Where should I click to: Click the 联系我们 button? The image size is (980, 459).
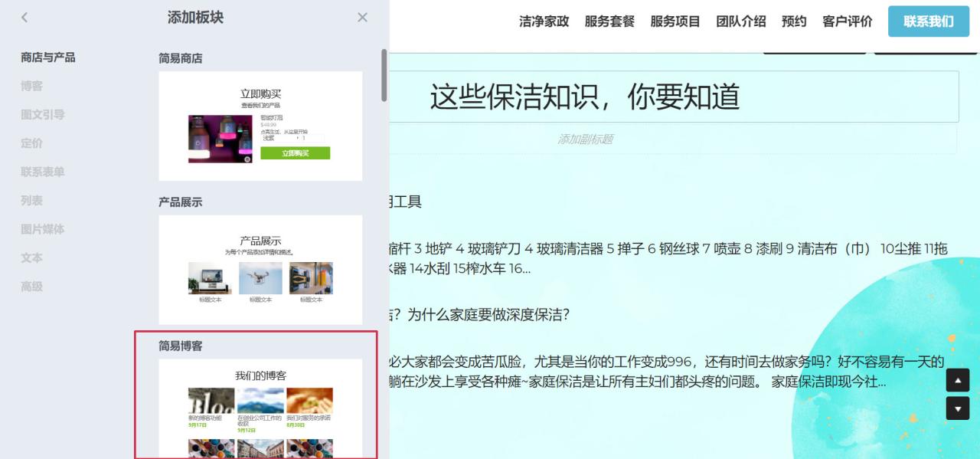coord(928,21)
